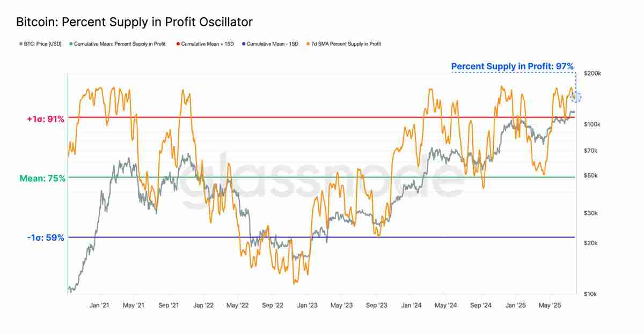
Task: Click the dashed blue circle marker on chart
Action: click(576, 97)
